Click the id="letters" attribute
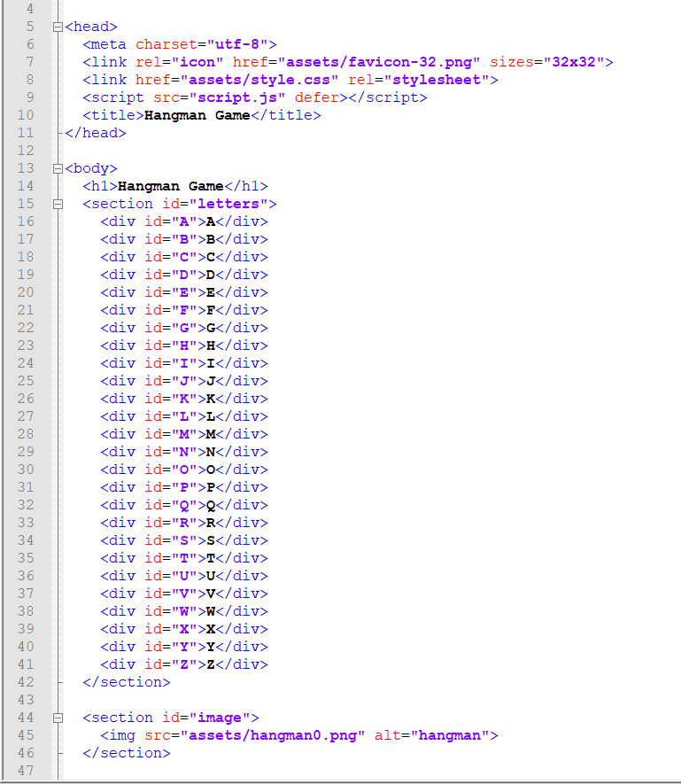Image resolution: width=681 pixels, height=784 pixels. [215, 204]
